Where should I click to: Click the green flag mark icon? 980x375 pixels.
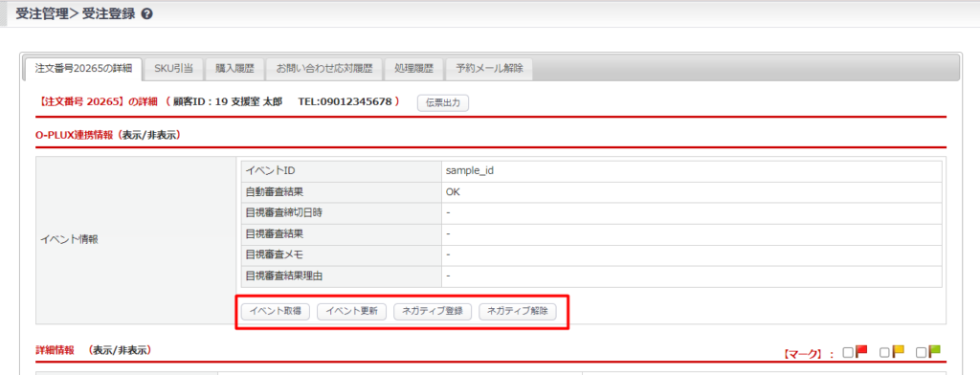pos(935,351)
